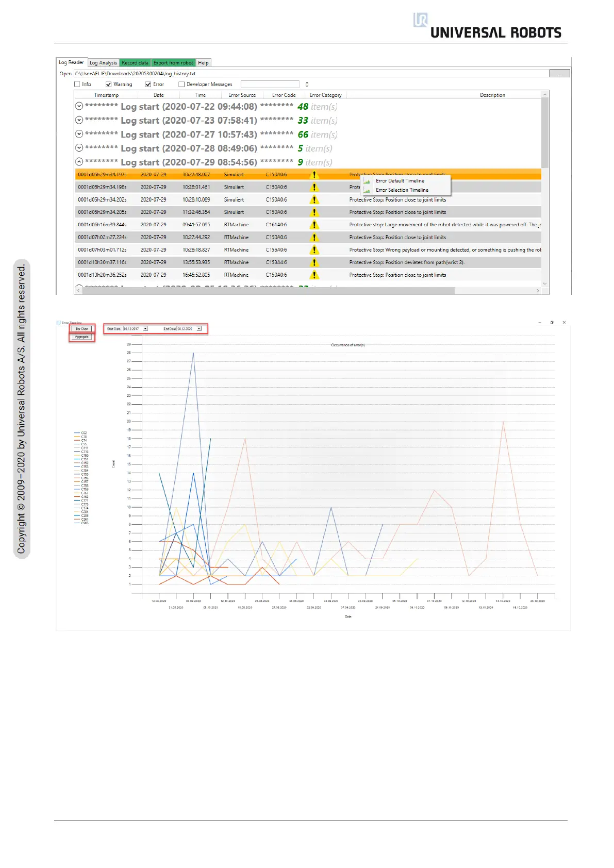This screenshot has height=868, width=614.
Task: Click warning icon on the 10:28:10.089 log row
Action: pyautogui.click(x=314, y=200)
